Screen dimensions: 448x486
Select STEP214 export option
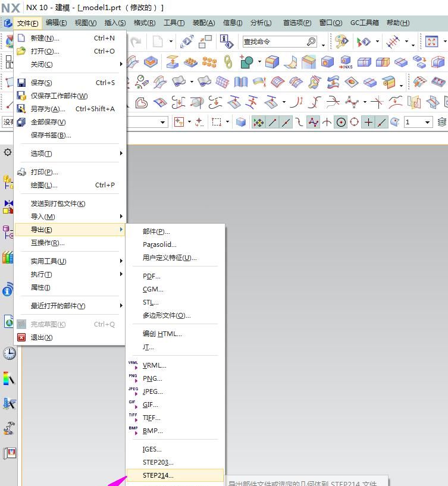pyautogui.click(x=158, y=475)
